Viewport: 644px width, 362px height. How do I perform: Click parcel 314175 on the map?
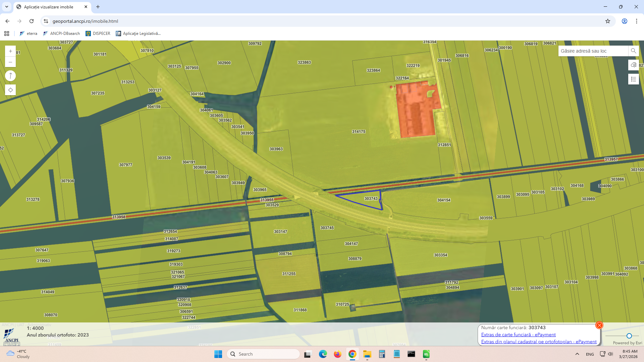click(x=358, y=132)
